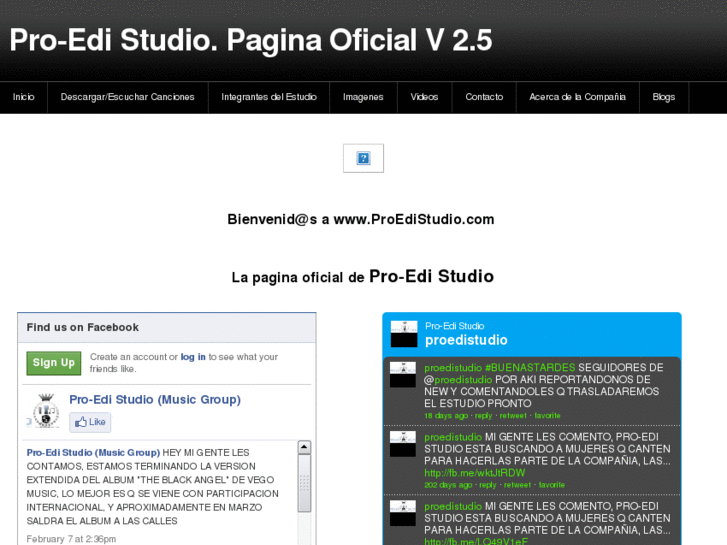Click the Facebook Like thumbs-up button
This screenshot has height=545, width=727.
click(x=90, y=422)
